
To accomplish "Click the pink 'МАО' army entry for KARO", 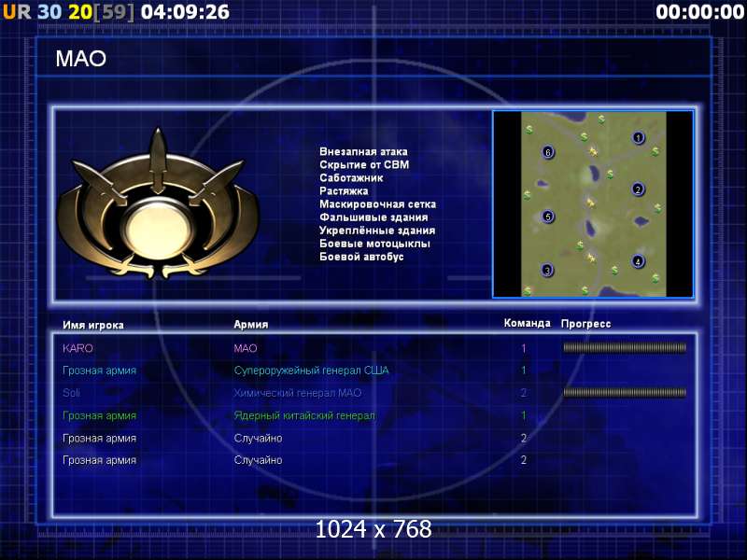I will [246, 348].
